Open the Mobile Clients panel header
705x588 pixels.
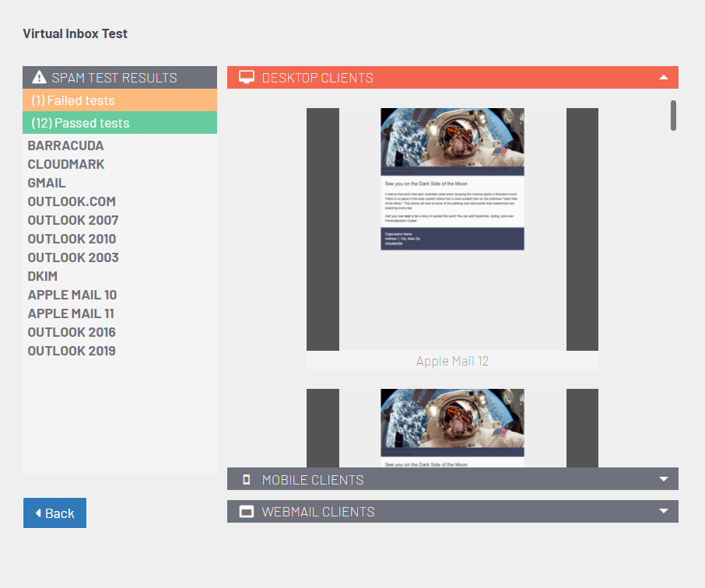coord(453,479)
